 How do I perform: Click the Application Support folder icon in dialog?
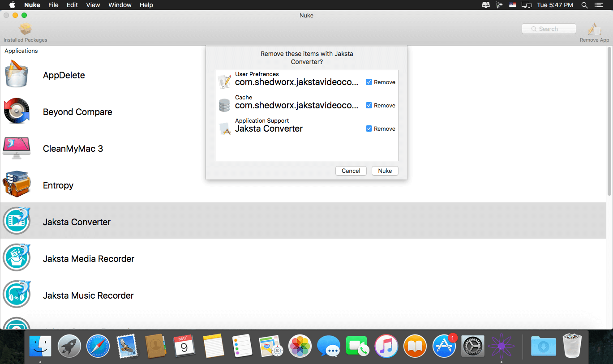point(224,128)
